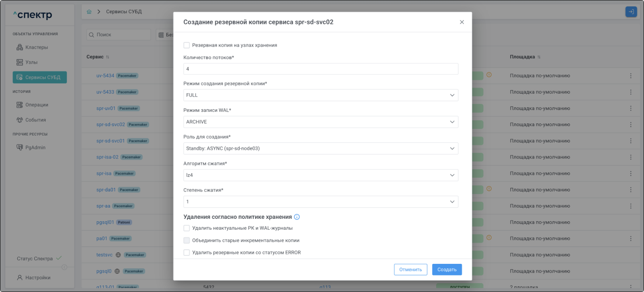Screen dimensions: 644x292
Task: Click the logout icon in top right
Action: pyautogui.click(x=631, y=12)
